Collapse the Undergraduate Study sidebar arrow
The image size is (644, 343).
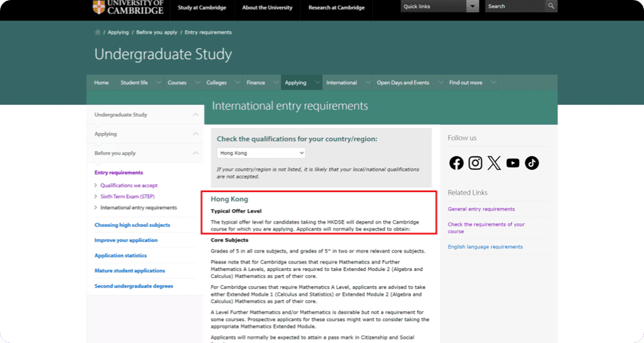[x=196, y=115]
